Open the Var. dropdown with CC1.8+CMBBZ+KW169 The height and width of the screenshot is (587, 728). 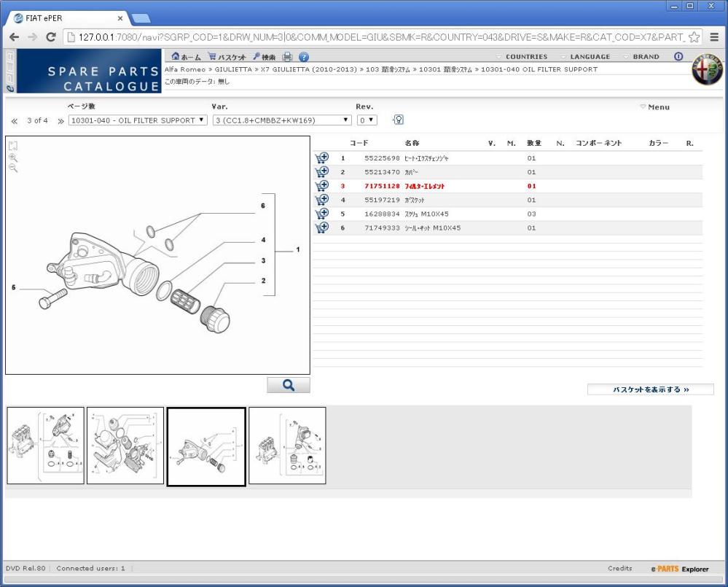282,120
